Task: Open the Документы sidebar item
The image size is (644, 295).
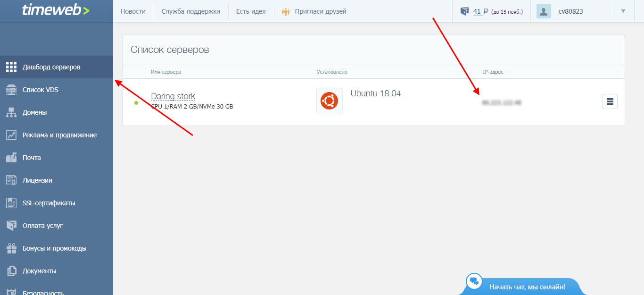Action: 39,271
